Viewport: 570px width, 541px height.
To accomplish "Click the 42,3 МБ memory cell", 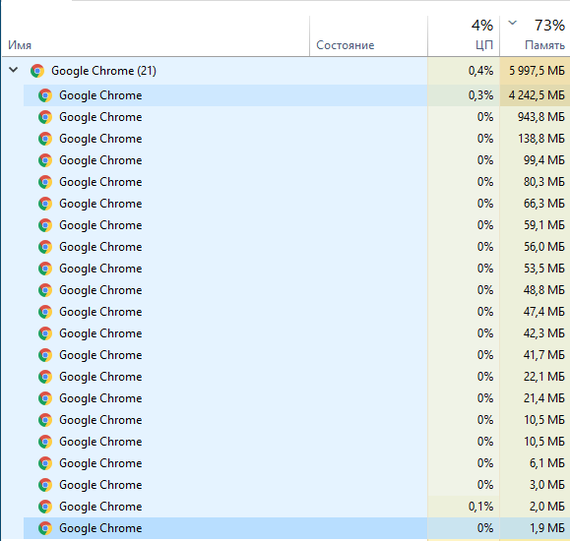I will click(x=535, y=333).
